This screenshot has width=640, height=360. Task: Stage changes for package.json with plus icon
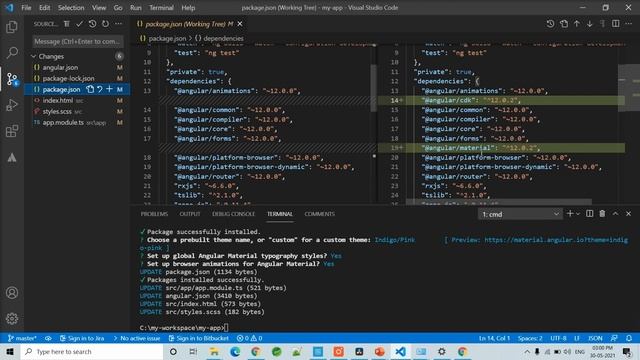[109, 89]
